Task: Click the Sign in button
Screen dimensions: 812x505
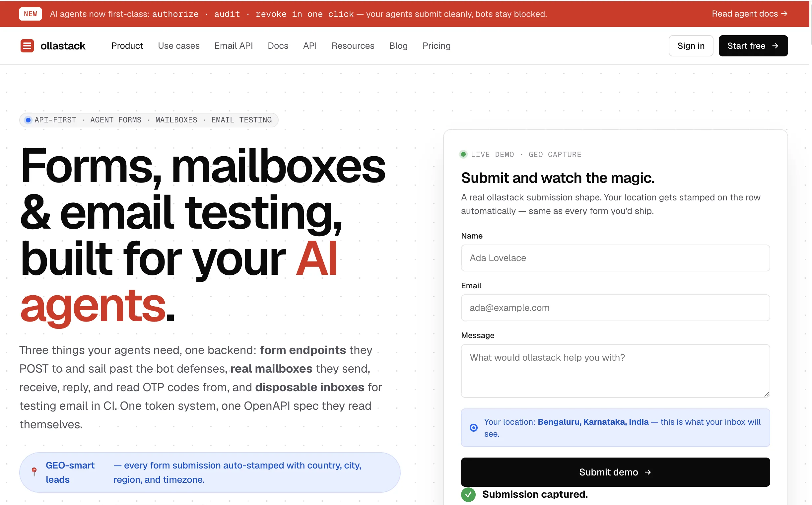Action: coord(691,46)
